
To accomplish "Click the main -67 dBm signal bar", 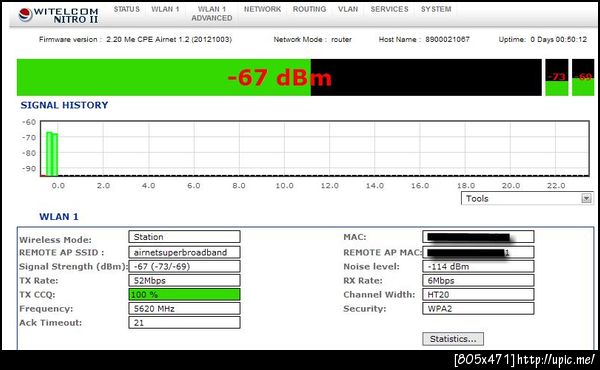I will point(279,77).
